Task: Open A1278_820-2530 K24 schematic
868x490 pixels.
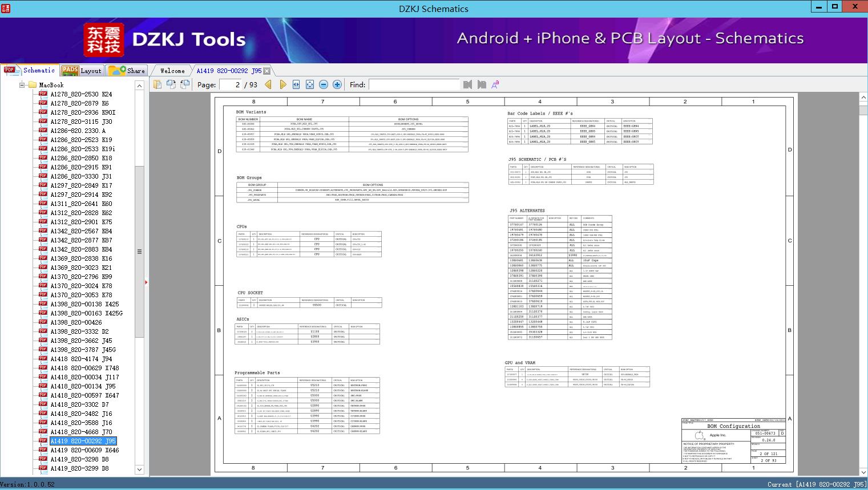Action: point(81,94)
